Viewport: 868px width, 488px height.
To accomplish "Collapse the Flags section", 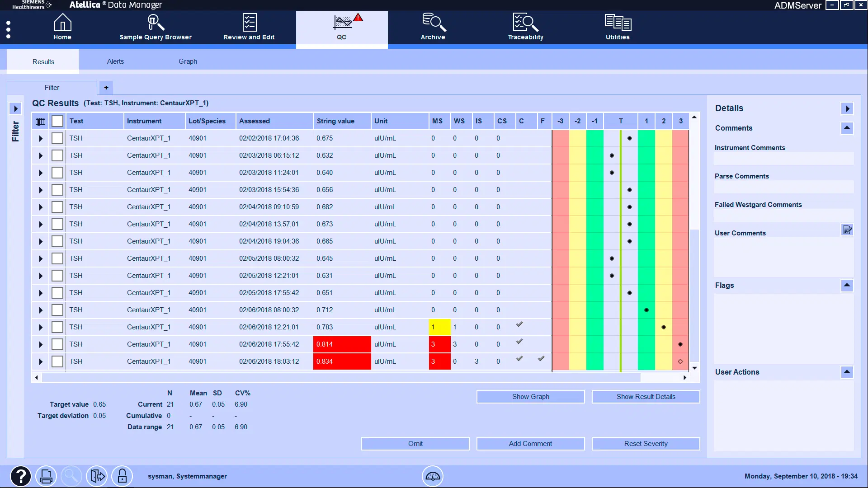I will 847,285.
